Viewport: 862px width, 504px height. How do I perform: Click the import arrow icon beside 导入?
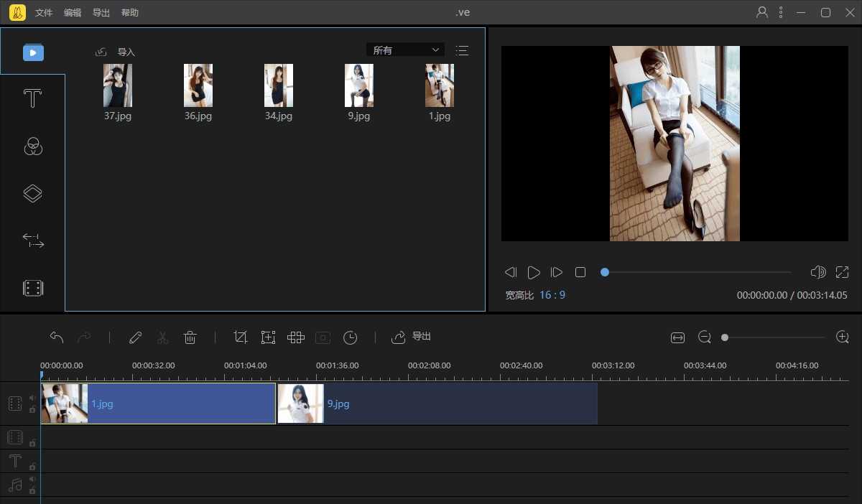(101, 52)
